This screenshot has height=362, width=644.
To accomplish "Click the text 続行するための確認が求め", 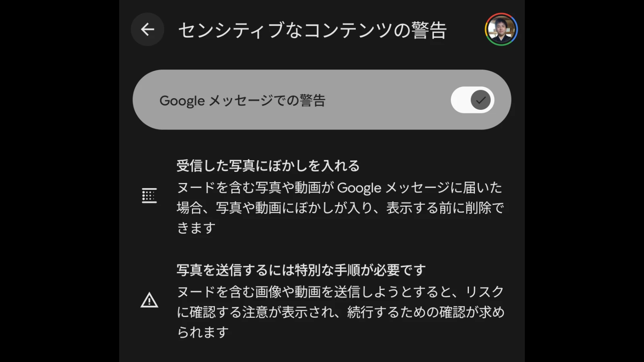I will pos(426,312).
